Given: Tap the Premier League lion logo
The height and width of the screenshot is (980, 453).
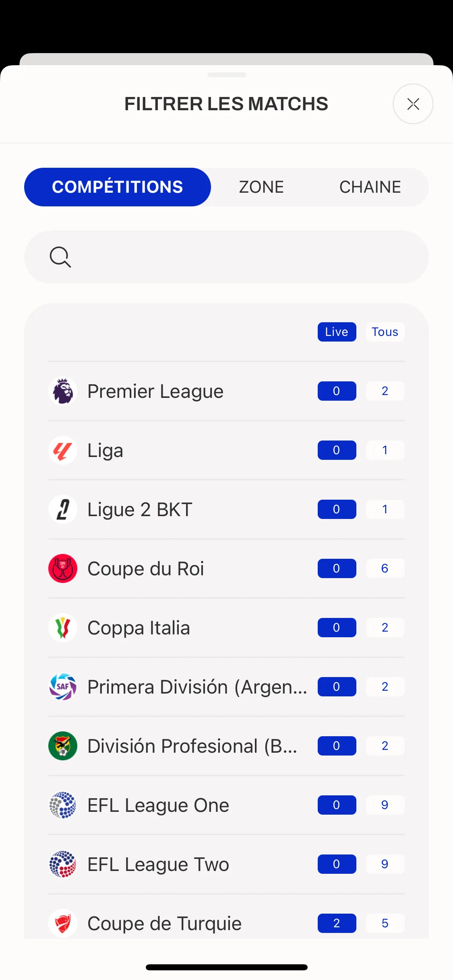Looking at the screenshot, I should pos(63,391).
